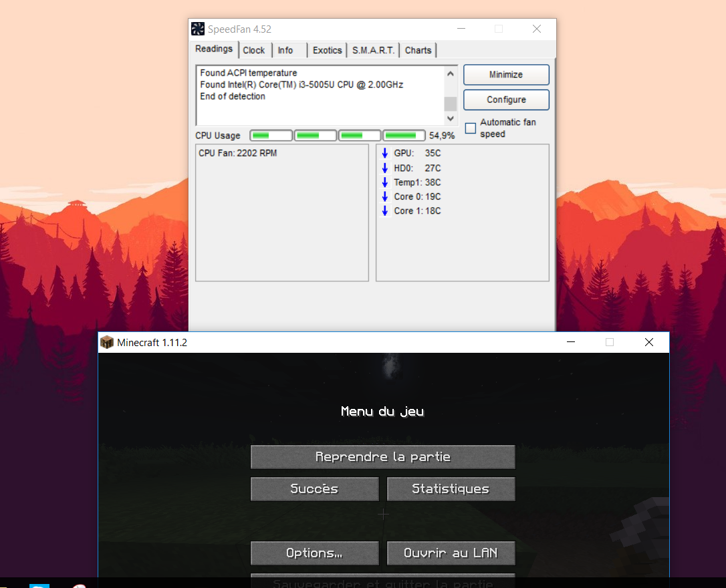The height and width of the screenshot is (588, 726).
Task: Open the Clock tab
Action: coord(254,50)
